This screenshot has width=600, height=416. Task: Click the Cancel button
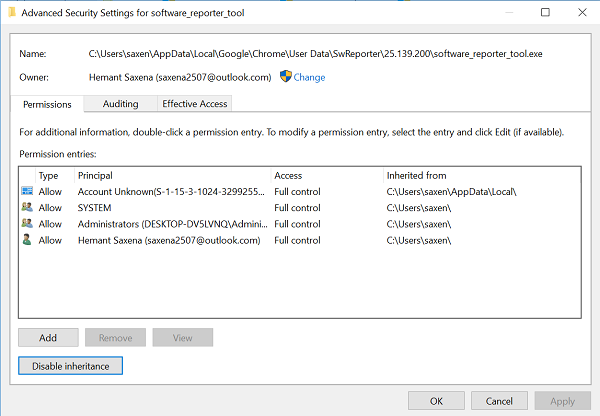coord(499,400)
